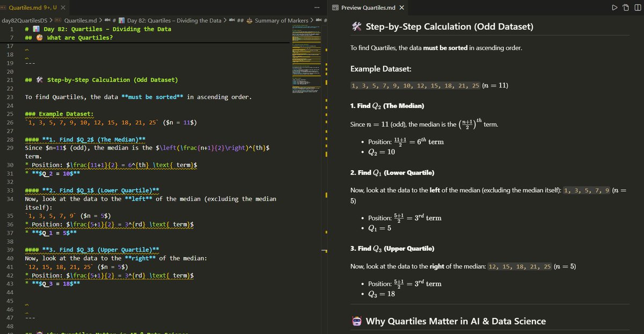Click the robot emoji beside 'Why Quartiles Matter'
644x334 pixels.
357,321
